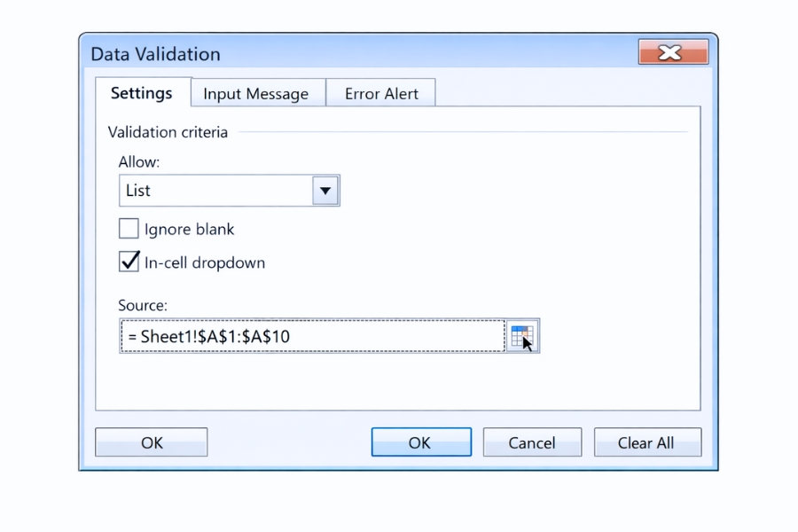The height and width of the screenshot is (532, 798).
Task: Confirm the validation with OK
Action: [421, 442]
